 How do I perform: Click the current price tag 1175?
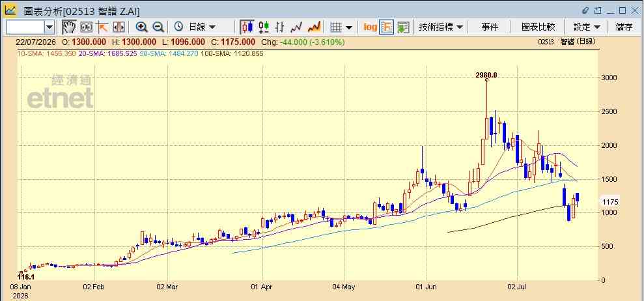point(610,202)
